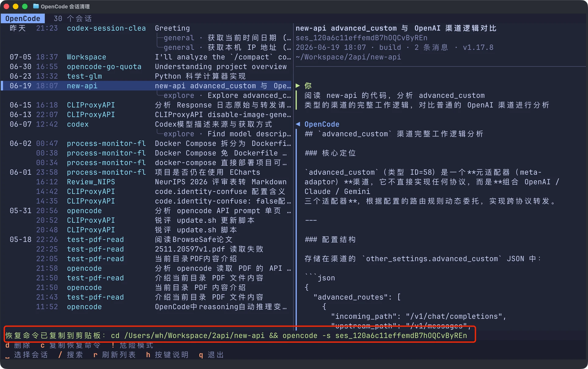588x369 pixels.
Task: Click the preview title 'new-api advanced_custom 与 OpenAI 渠道逻辑对比'
Action: coord(396,28)
